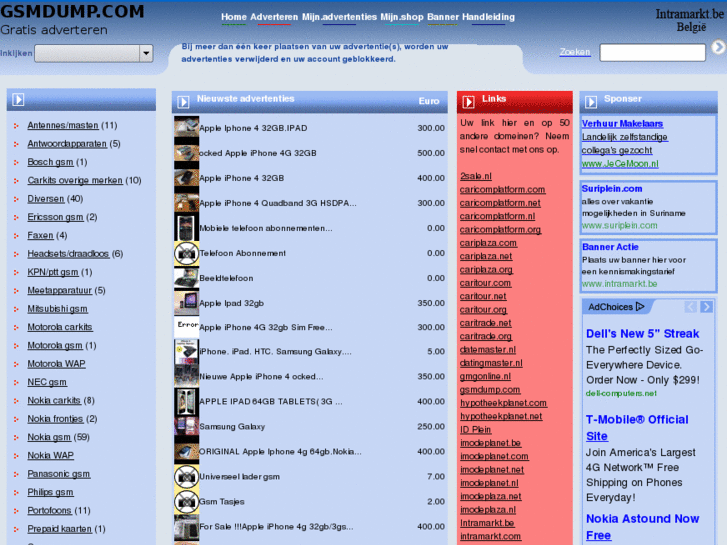The width and height of the screenshot is (727, 545).
Task: Click the Inkijken dropdown arrow
Action: pos(146,53)
